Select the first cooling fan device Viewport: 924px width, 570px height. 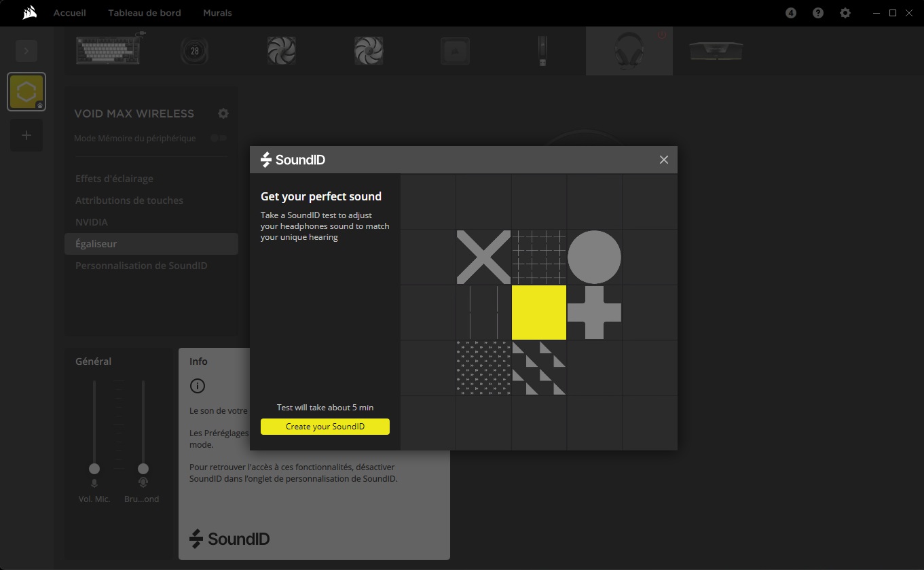pyautogui.click(x=281, y=51)
